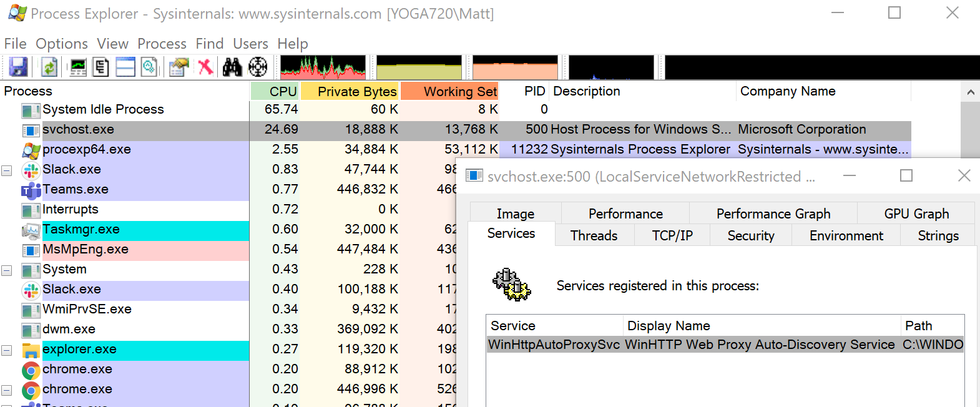
Task: Collapse the second chrome.exe tree node
Action: 7,390
